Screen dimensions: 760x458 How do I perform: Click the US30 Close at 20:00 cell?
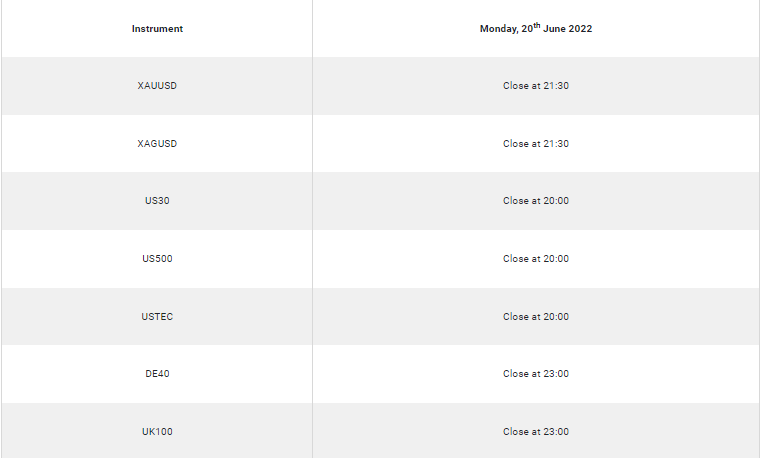click(536, 201)
